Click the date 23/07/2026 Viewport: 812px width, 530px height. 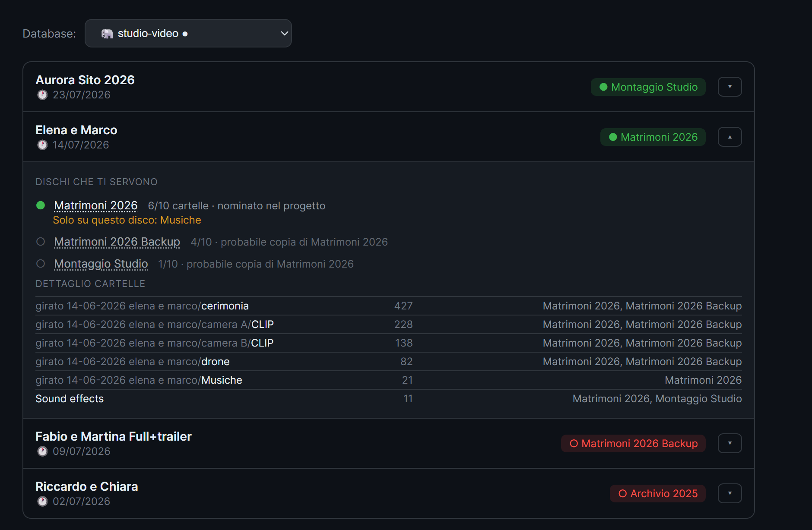click(82, 95)
